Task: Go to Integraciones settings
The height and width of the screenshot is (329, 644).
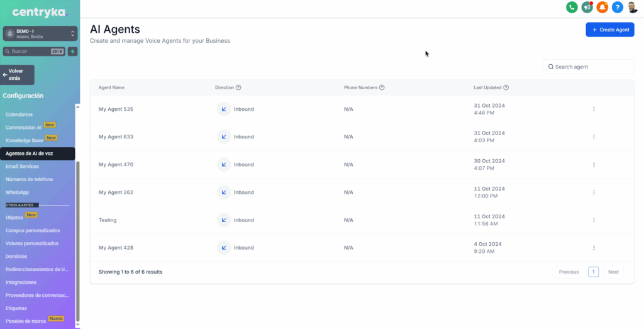Action: tap(21, 282)
